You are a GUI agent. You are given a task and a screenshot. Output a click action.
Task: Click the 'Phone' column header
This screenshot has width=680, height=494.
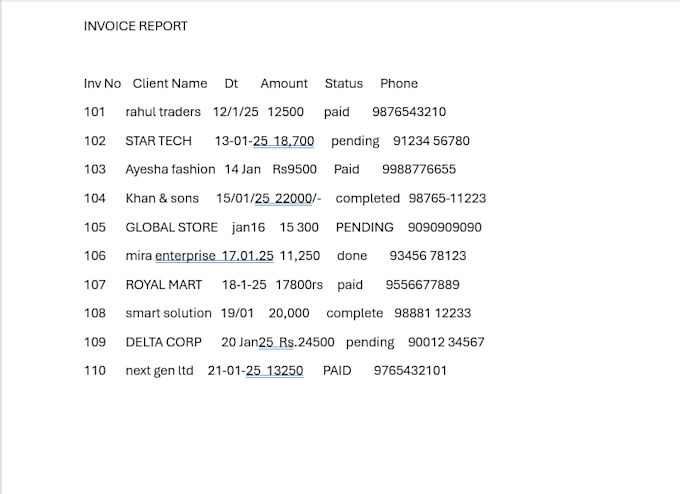(399, 83)
